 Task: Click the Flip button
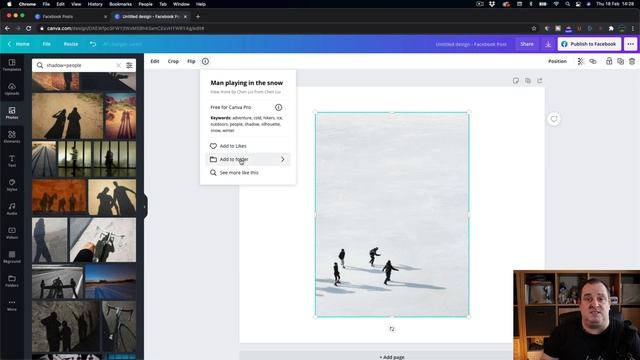(x=191, y=61)
